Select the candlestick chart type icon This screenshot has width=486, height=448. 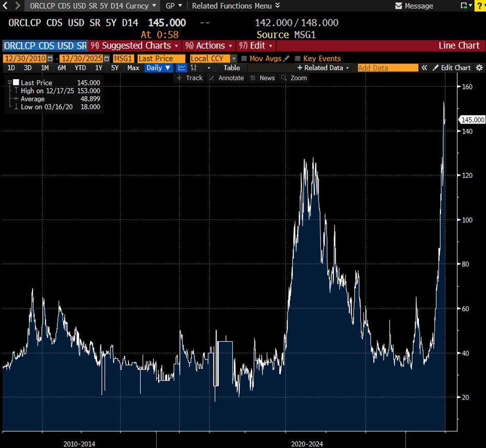194,68
